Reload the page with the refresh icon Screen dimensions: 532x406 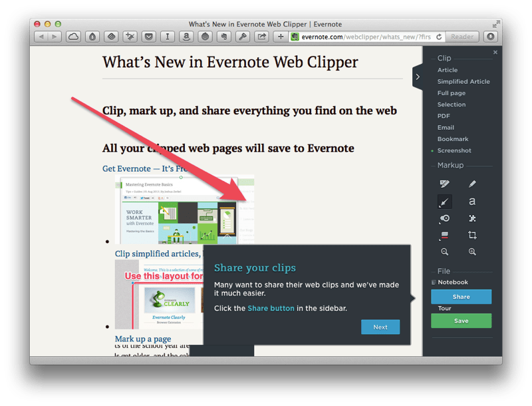439,37
